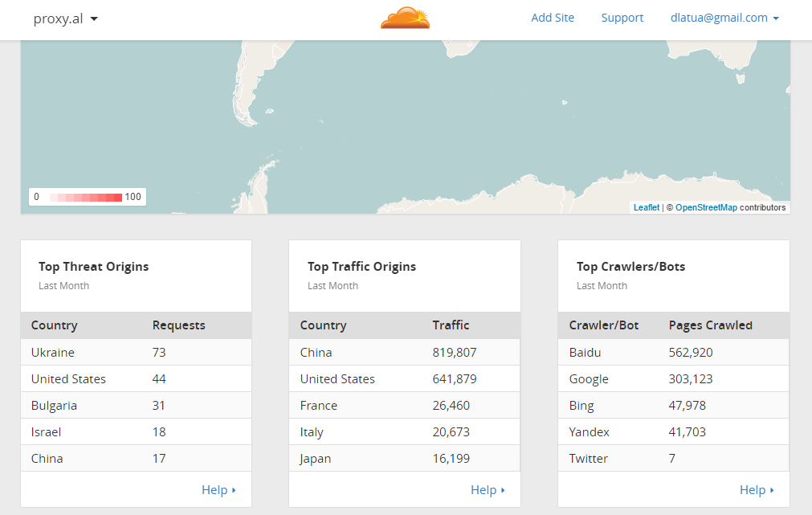Viewport: 812px width, 515px height.
Task: Click the Traffic column header
Action: coord(451,325)
